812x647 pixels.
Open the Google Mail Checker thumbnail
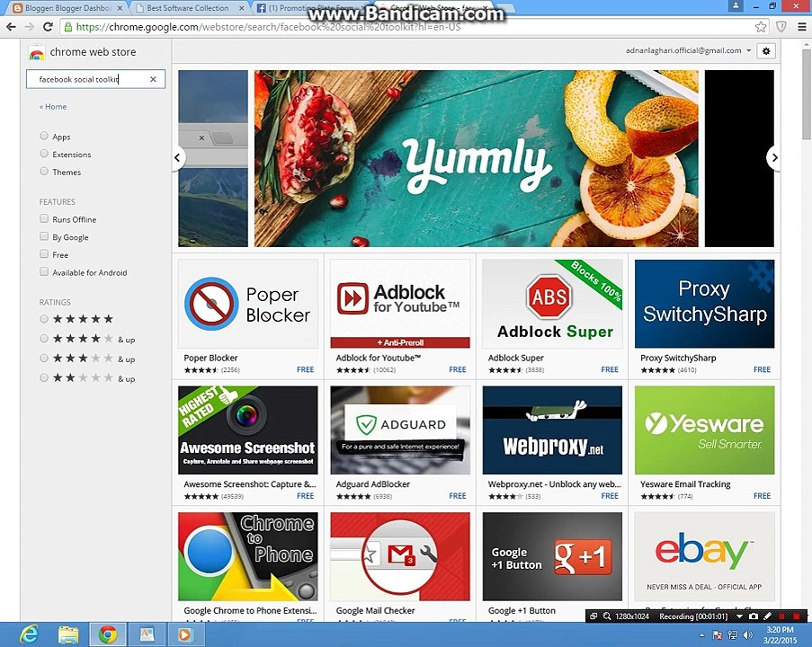pyautogui.click(x=400, y=556)
